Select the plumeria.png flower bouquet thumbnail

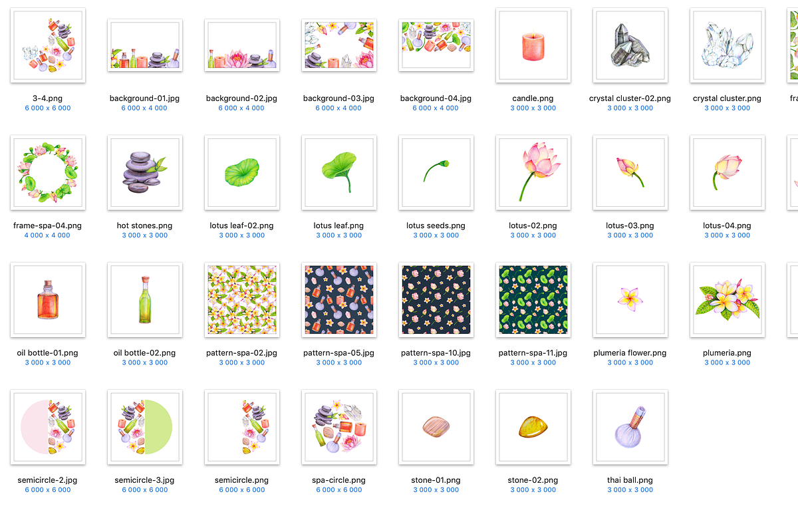pos(728,300)
